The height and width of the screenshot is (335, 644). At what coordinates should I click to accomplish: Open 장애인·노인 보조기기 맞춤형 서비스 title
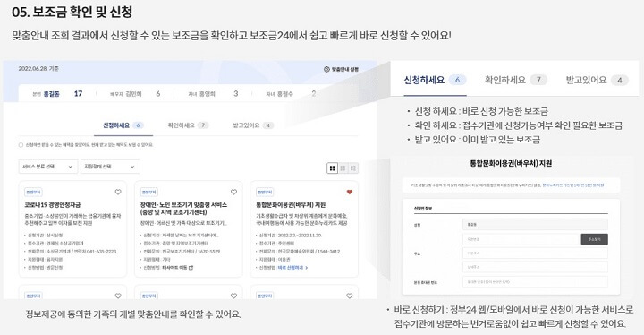[x=183, y=208]
